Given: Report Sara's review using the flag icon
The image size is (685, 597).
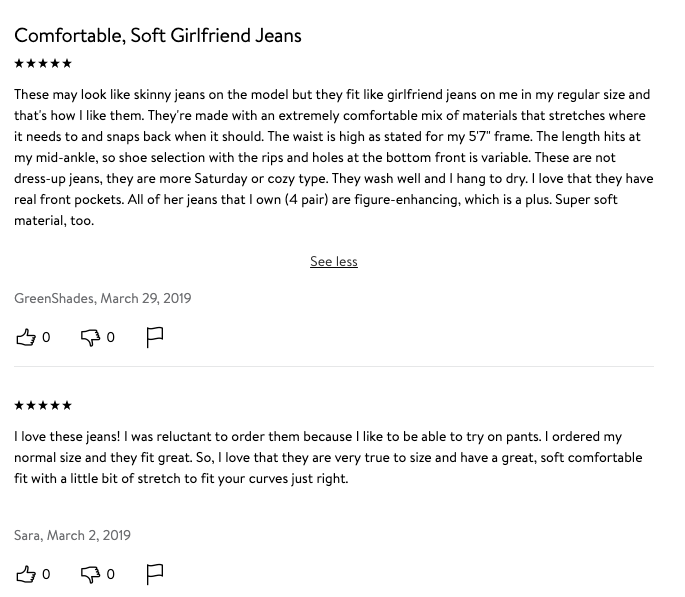Looking at the screenshot, I should coord(155,574).
